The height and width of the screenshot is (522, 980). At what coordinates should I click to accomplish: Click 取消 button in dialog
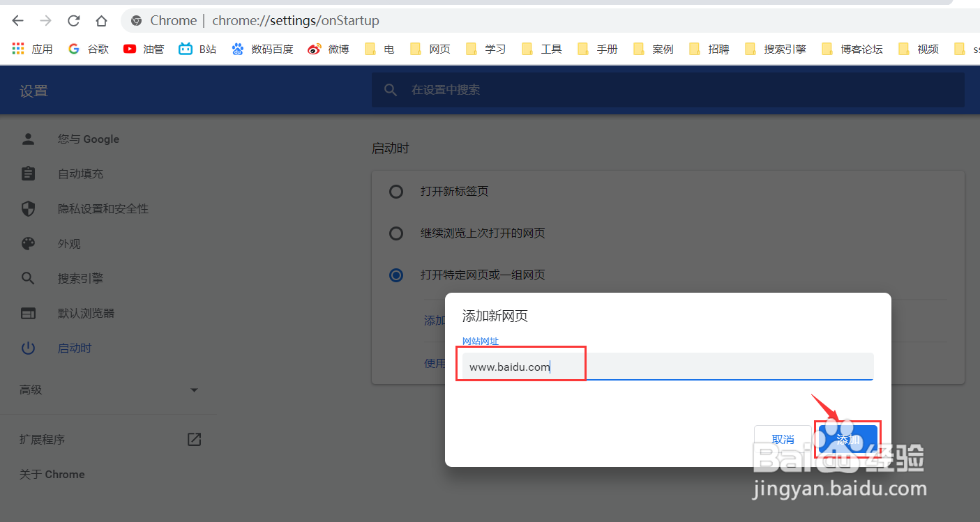(783, 440)
